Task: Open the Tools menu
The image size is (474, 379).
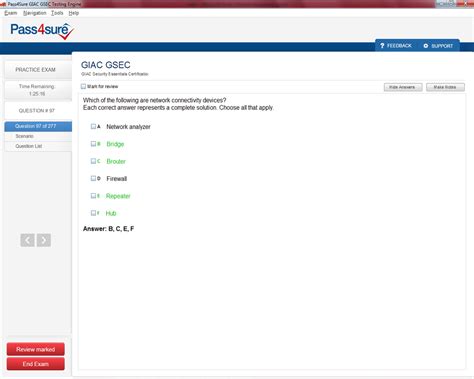Action: click(57, 13)
